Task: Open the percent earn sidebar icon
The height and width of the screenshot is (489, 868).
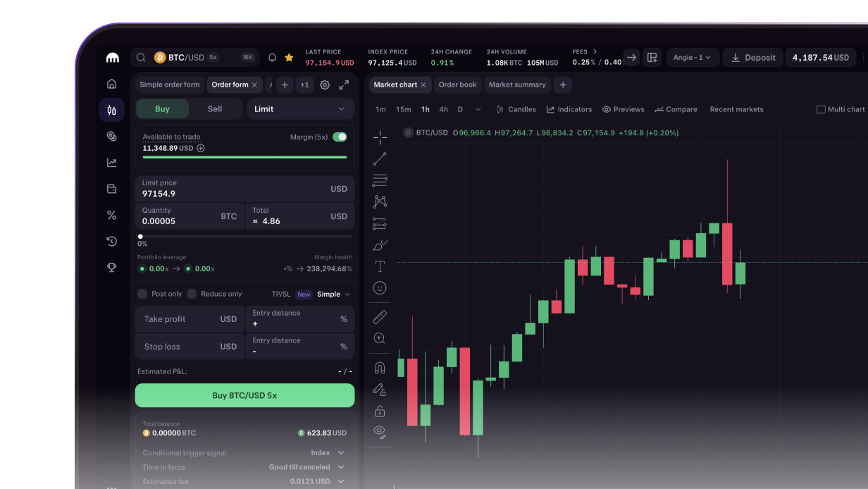Action: 111,215
